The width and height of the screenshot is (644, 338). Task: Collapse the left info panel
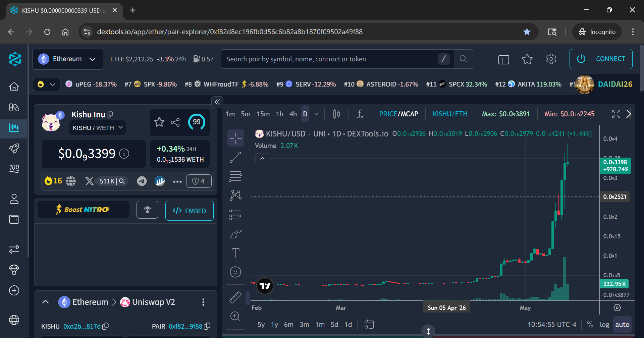217,102
